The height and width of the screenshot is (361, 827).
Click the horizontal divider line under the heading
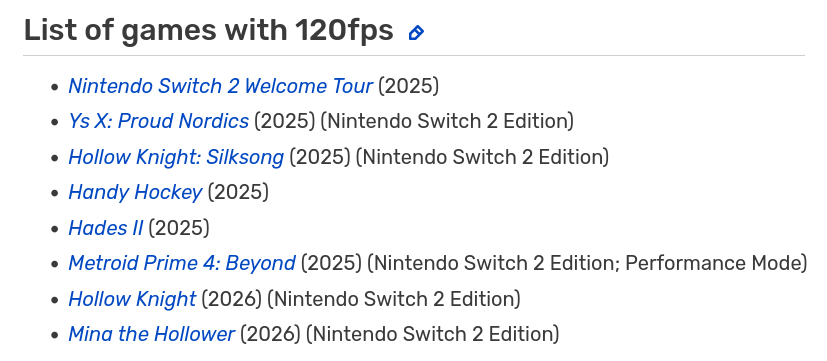coord(414,55)
